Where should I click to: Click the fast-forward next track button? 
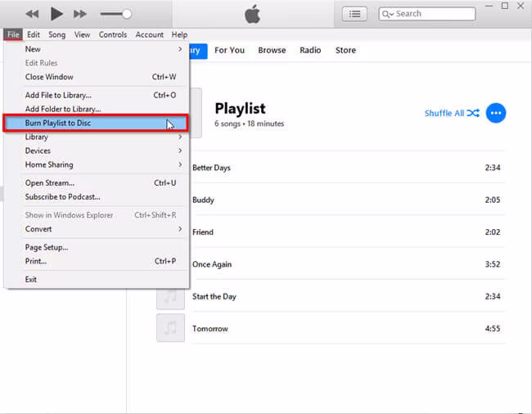pyautogui.click(x=79, y=14)
